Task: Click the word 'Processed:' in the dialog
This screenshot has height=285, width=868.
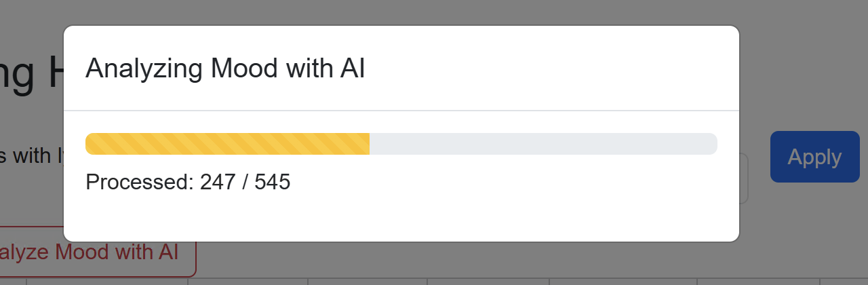Action: pos(139,182)
